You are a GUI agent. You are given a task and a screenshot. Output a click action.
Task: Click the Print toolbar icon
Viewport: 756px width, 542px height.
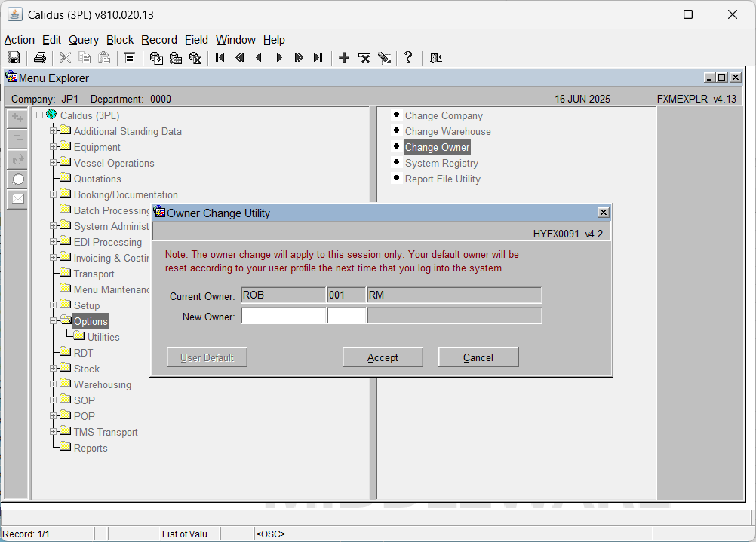click(x=39, y=58)
